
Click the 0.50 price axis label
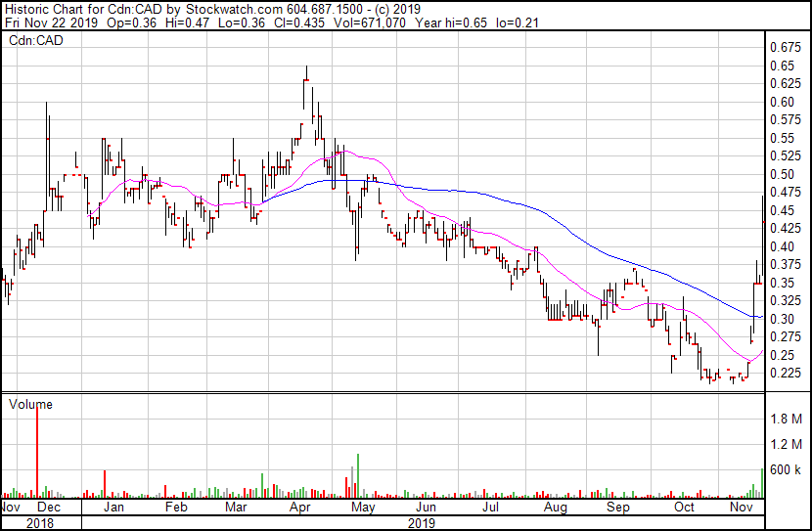coord(782,174)
